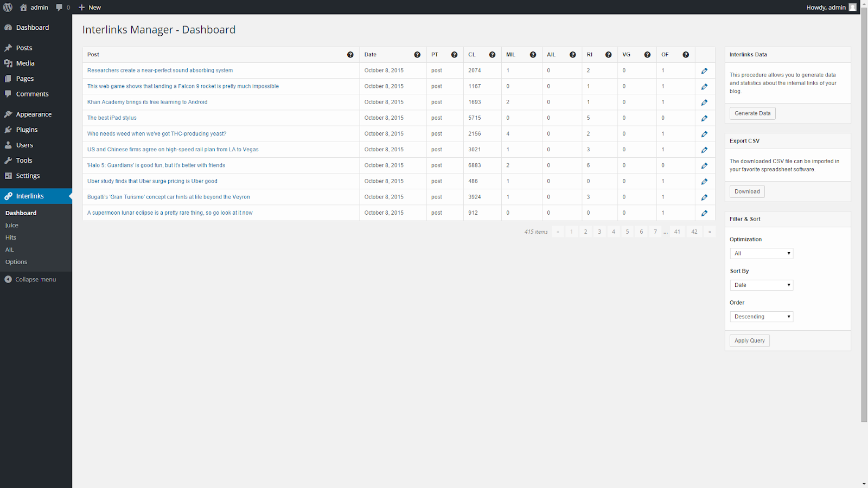
Task: Edit 'The best iPad stylus' post
Action: click(704, 118)
